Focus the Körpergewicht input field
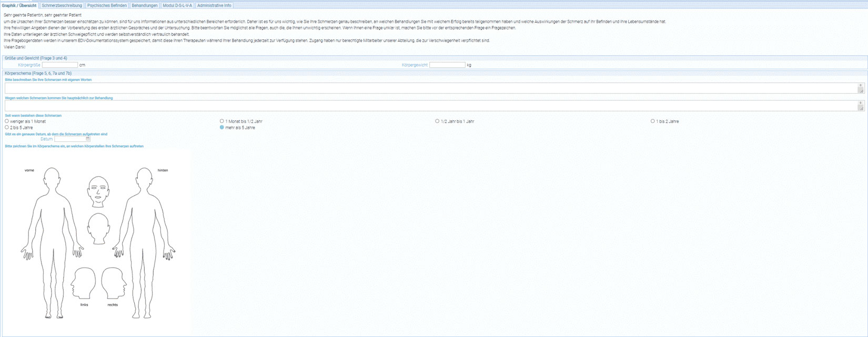868x337 pixels. (447, 65)
